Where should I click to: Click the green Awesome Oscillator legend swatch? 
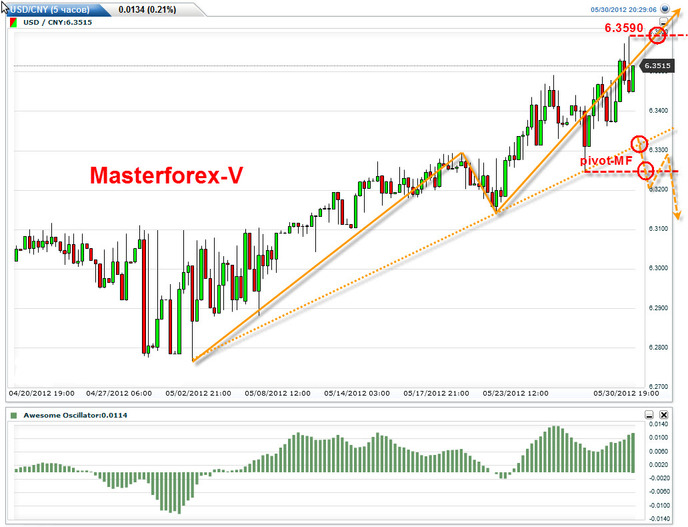pyautogui.click(x=14, y=415)
